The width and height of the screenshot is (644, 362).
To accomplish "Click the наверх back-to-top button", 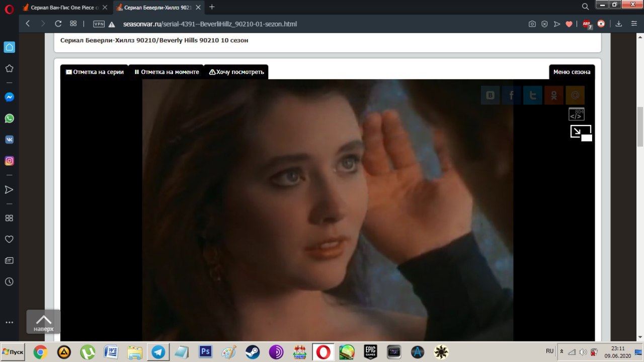I will 43,322.
